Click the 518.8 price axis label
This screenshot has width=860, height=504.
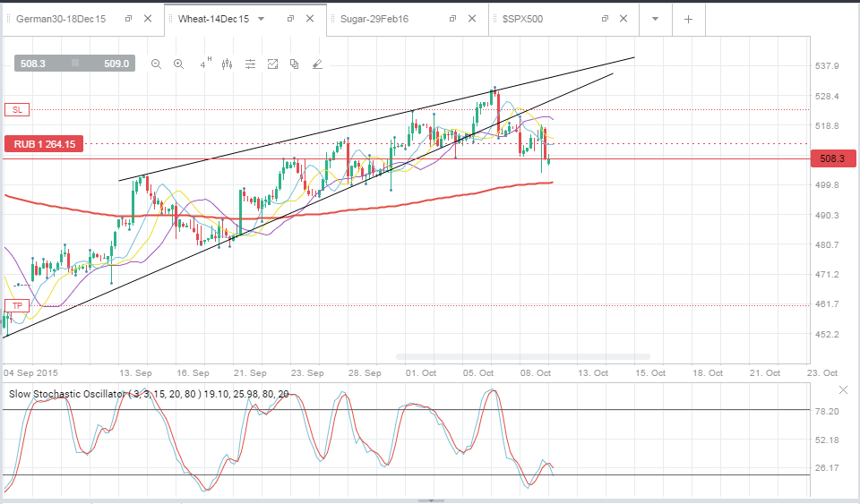827,126
